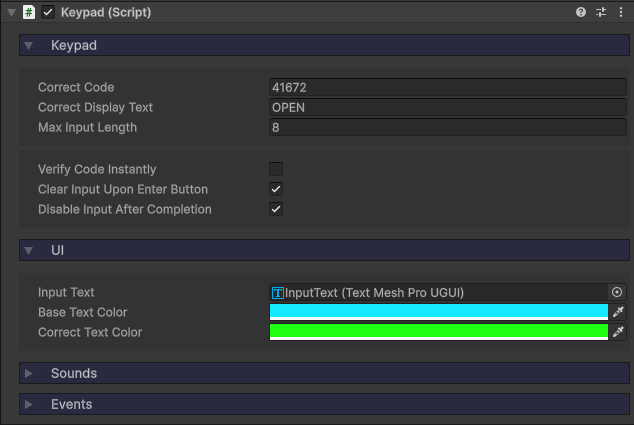
Task: Expand the Events section
Action: pyautogui.click(x=29, y=404)
